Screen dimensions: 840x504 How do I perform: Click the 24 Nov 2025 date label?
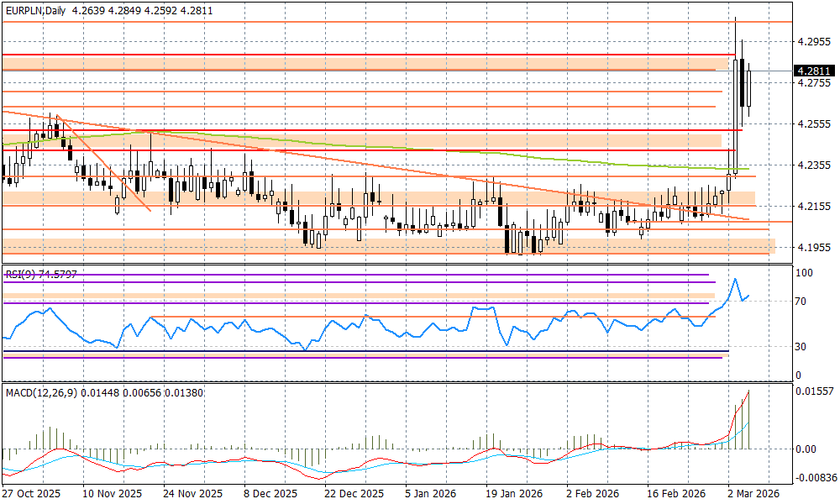click(x=194, y=495)
